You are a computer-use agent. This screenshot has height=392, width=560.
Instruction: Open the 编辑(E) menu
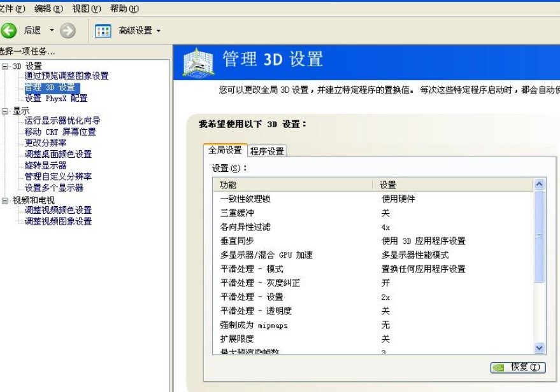tap(48, 8)
